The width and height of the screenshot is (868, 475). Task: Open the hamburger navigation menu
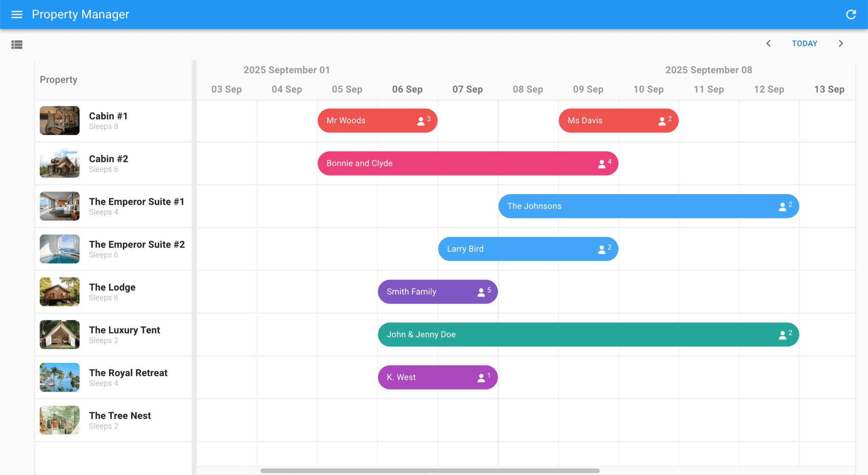(x=17, y=14)
